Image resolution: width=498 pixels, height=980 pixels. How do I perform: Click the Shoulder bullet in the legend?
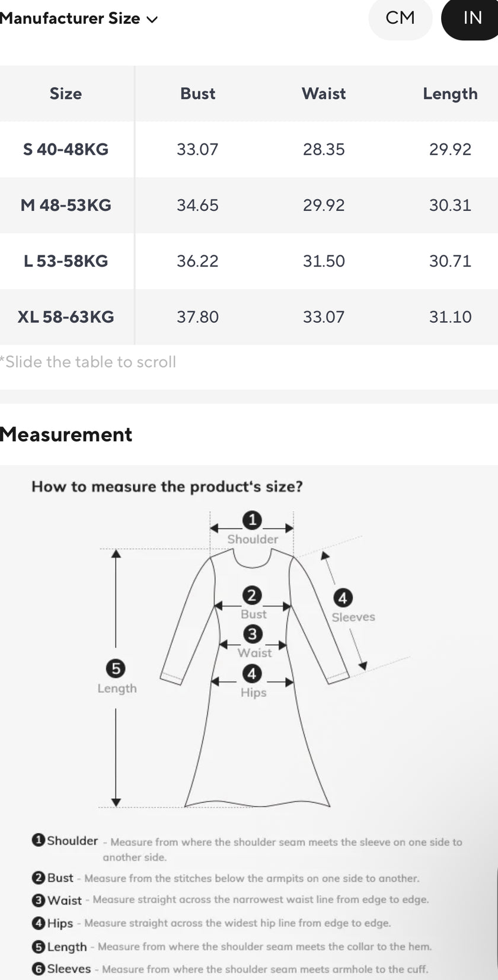coord(39,840)
